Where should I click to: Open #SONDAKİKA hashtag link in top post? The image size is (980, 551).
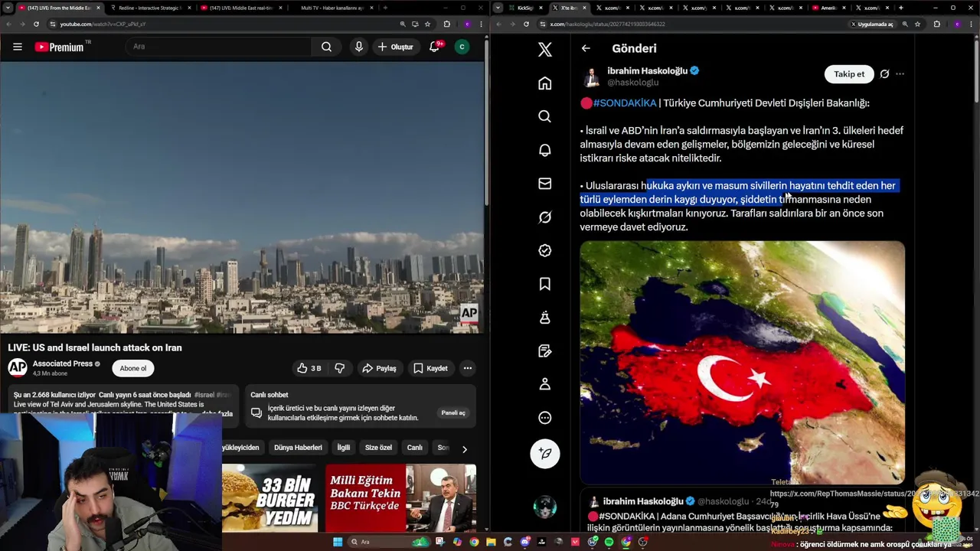pos(625,103)
